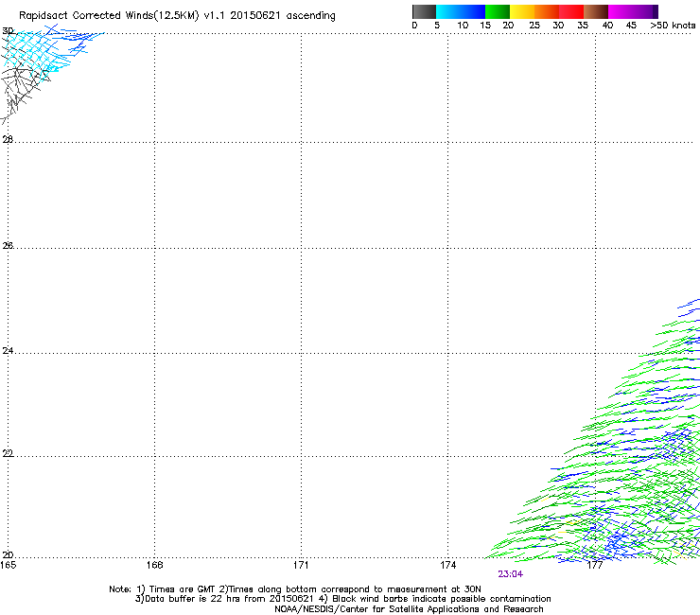700x615 pixels.
Task: Click the yellow 20-25 knots color segment
Action: click(x=522, y=11)
